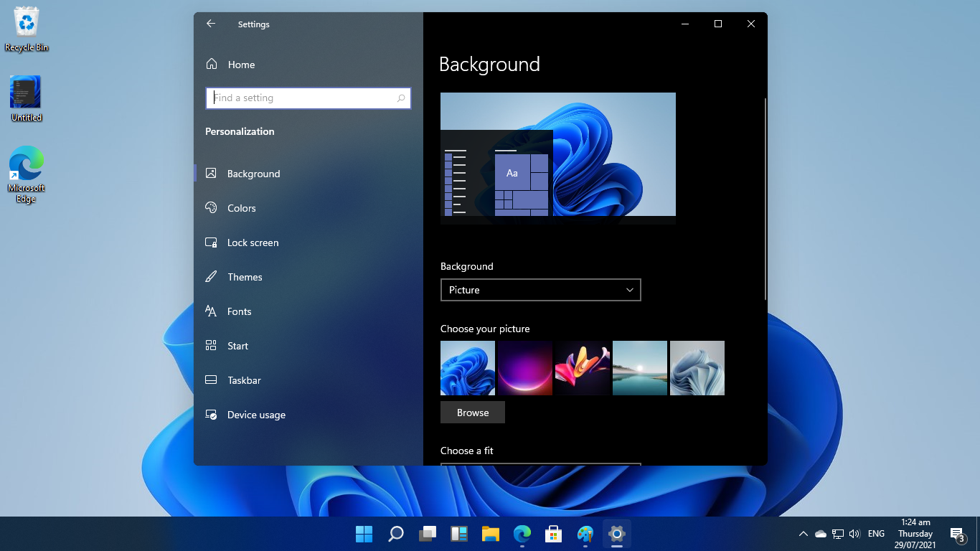The image size is (980, 551).
Task: Select the lake sunrise wallpaper thumbnail
Action: coord(640,368)
